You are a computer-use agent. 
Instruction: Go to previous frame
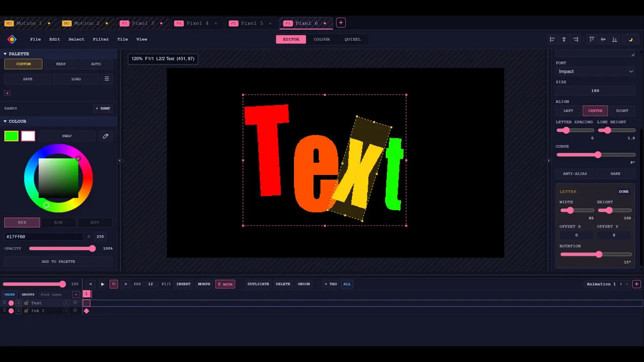[x=91, y=284]
